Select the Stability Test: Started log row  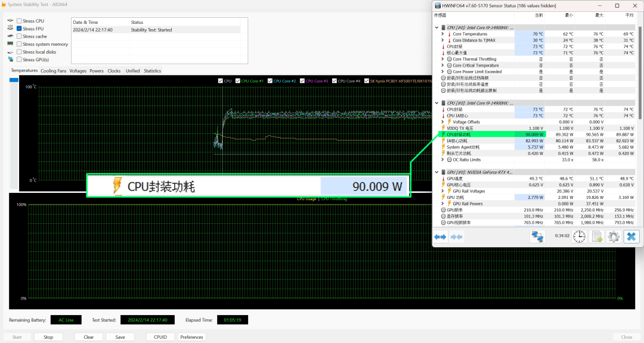[156, 30]
